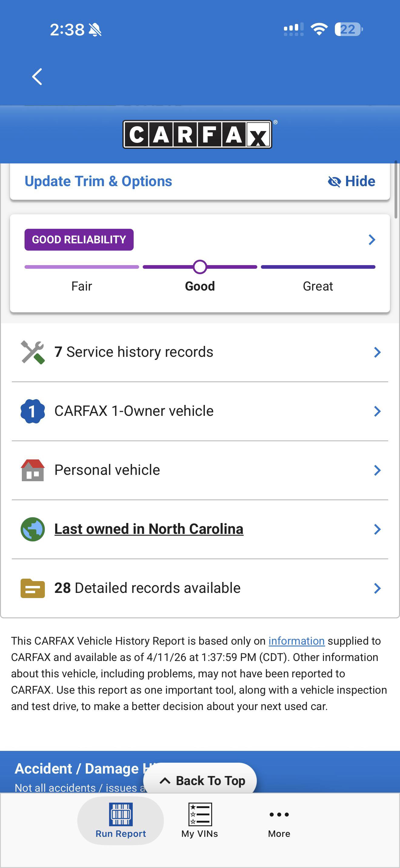Screen dimensions: 400x868
Task: Tap Update Trim & Options
Action: tap(98, 182)
